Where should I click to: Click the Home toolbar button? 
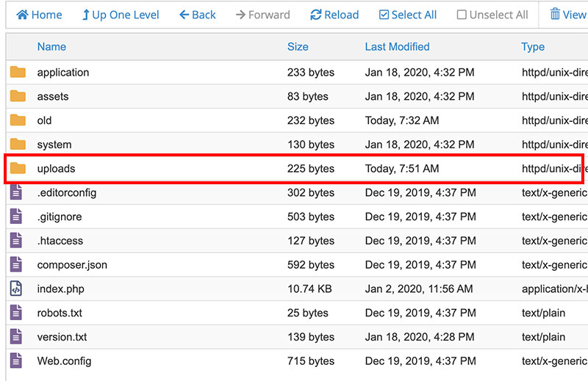click(39, 15)
